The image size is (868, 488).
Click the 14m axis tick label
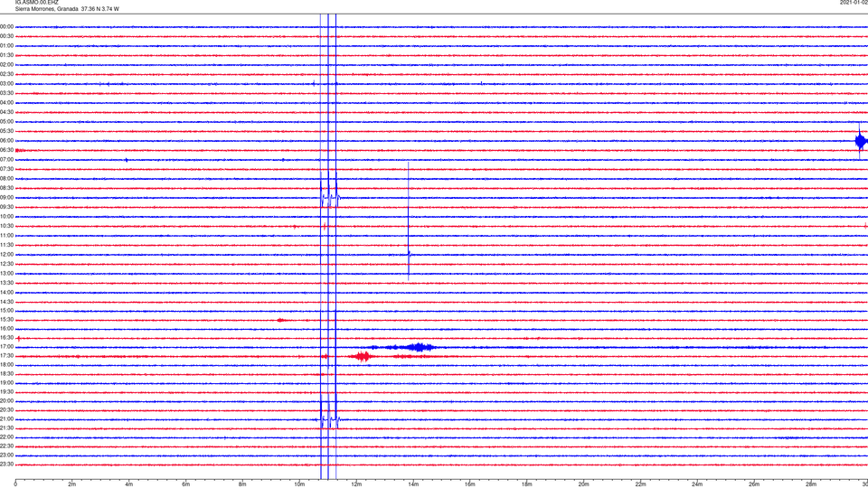pos(413,484)
